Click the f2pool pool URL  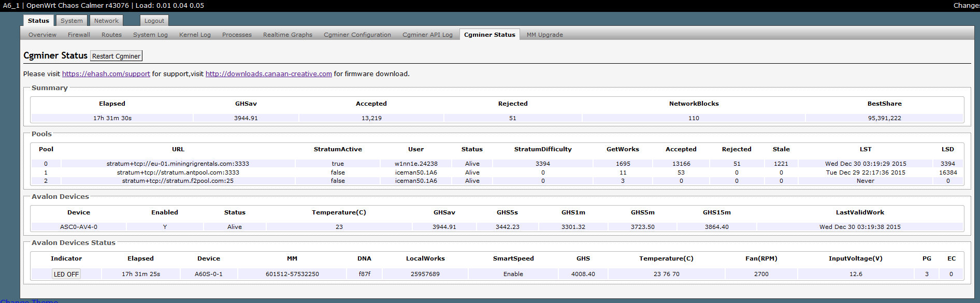click(178, 181)
